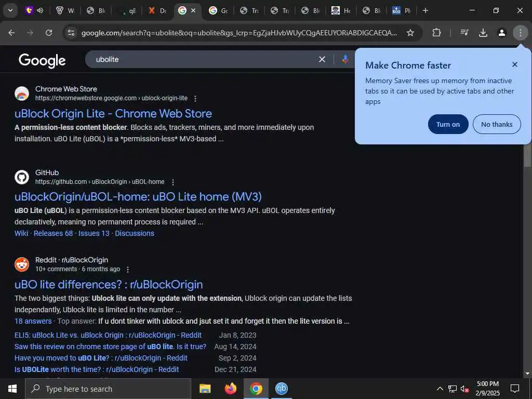Open qBittorrent from taskbar
Viewport: 532px width, 399px height.
[282, 389]
